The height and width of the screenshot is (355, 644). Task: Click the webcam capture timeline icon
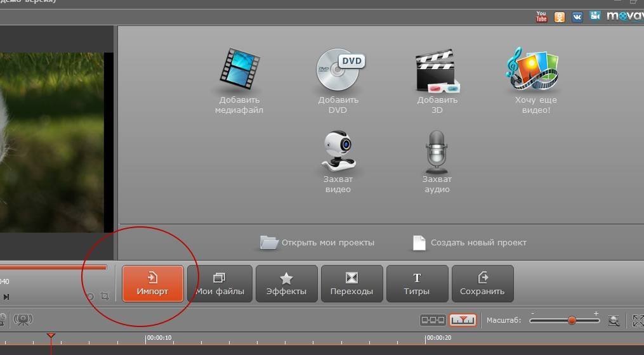tap(23, 319)
